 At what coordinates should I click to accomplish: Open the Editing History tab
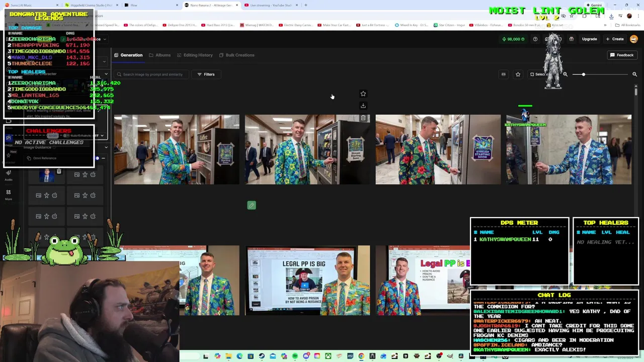tap(194, 55)
